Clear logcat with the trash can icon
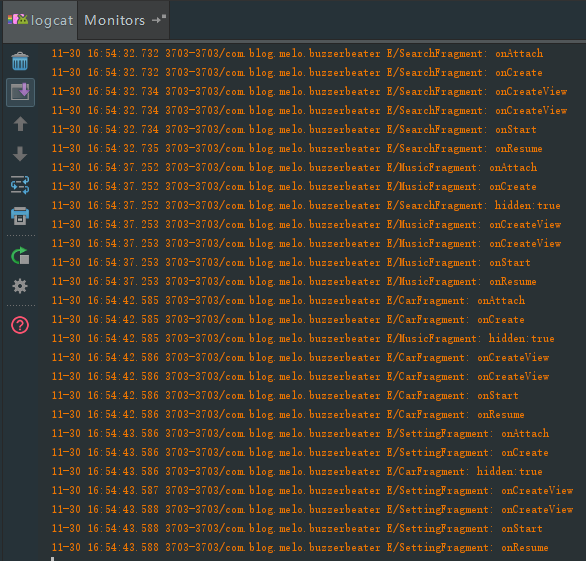This screenshot has width=586, height=561. (20, 62)
